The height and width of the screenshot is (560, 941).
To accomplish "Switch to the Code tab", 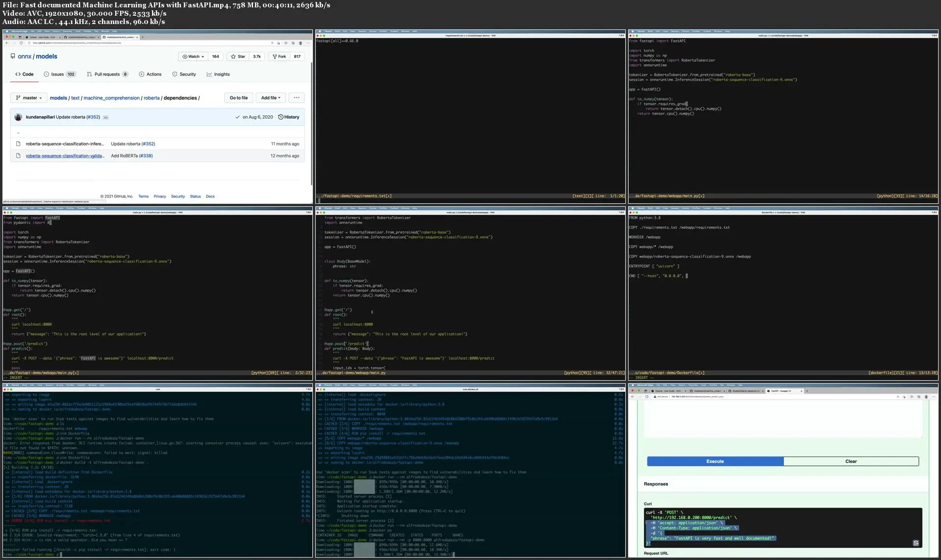I will click(x=25, y=74).
